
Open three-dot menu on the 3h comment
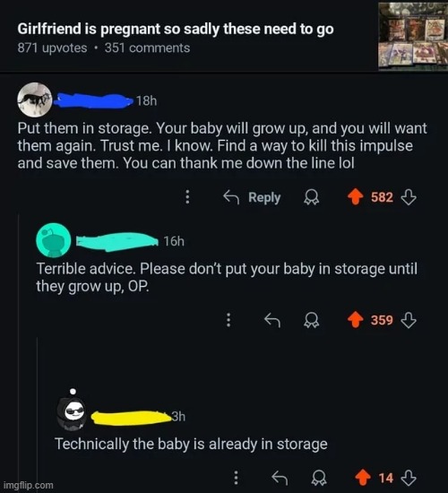[x=237, y=478]
